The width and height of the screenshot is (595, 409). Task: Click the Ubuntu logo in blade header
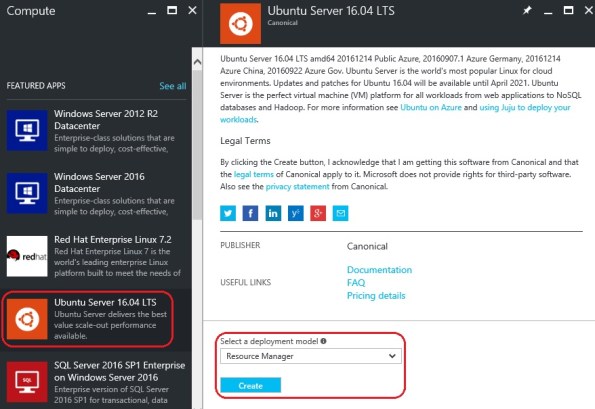(x=240, y=24)
